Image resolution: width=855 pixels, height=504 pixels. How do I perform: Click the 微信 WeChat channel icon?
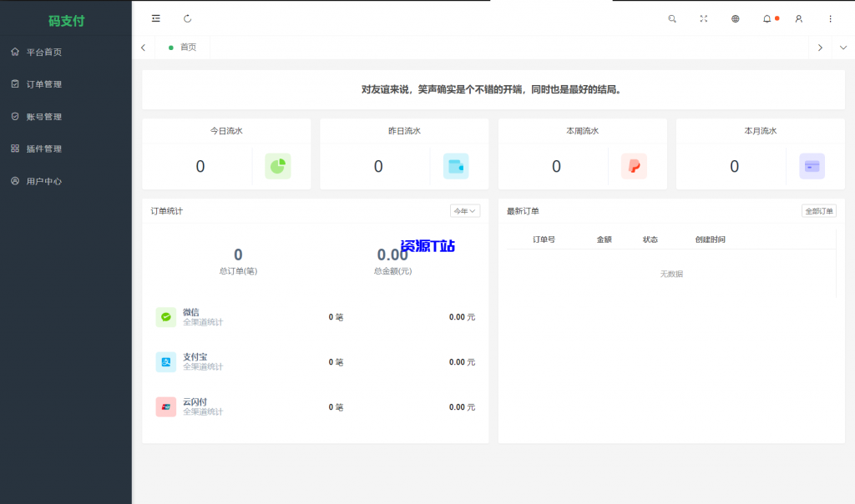[x=165, y=317]
